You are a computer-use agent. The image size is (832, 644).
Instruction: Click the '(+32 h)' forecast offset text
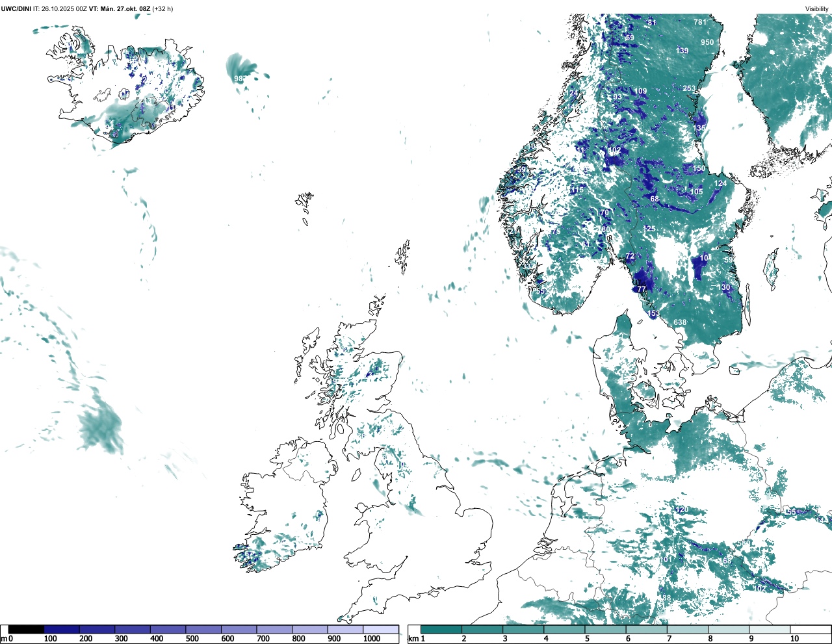coord(162,8)
